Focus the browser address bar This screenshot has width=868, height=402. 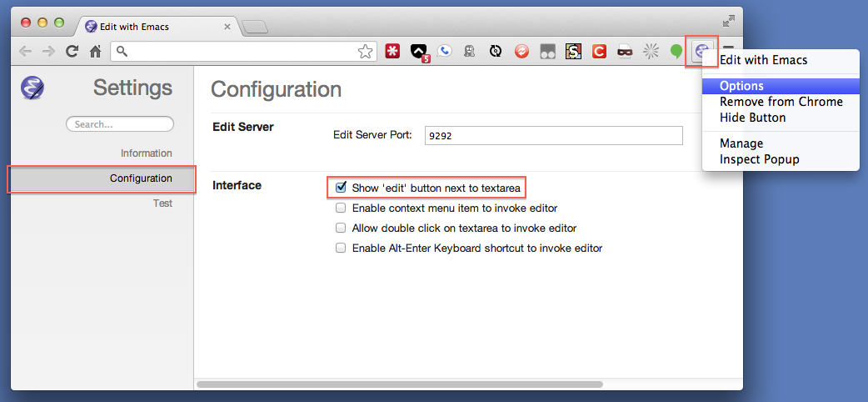[243, 52]
